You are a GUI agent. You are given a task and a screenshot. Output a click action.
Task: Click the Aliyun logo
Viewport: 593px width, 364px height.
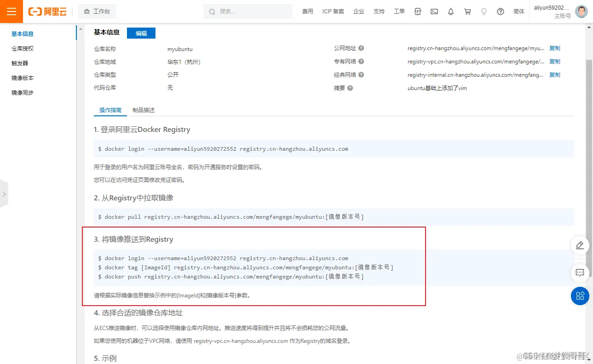tap(47, 11)
